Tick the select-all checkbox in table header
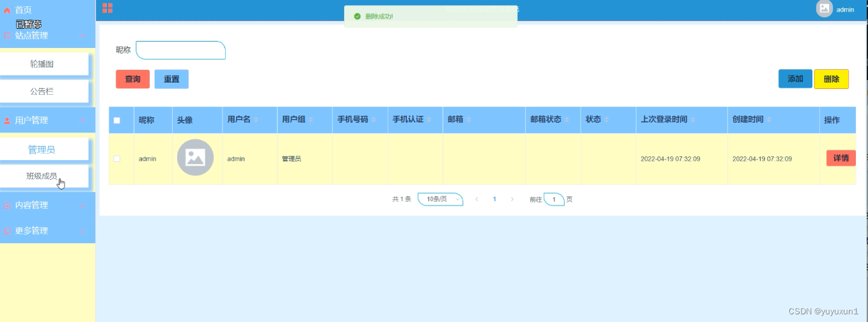The height and width of the screenshot is (322, 868). click(x=117, y=120)
